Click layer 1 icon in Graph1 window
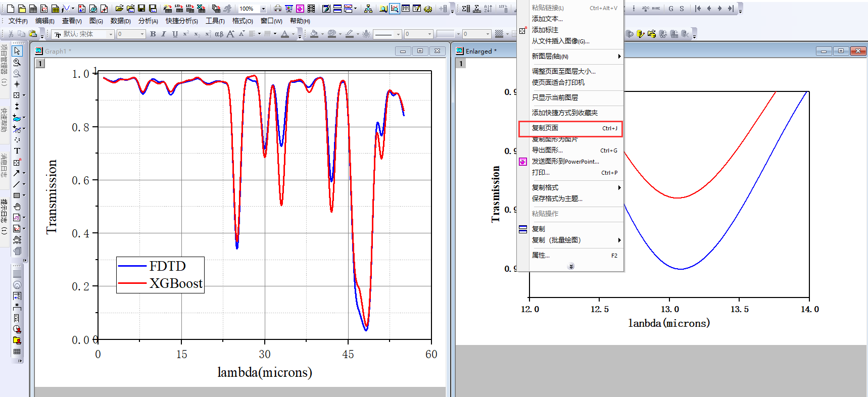 tap(40, 63)
